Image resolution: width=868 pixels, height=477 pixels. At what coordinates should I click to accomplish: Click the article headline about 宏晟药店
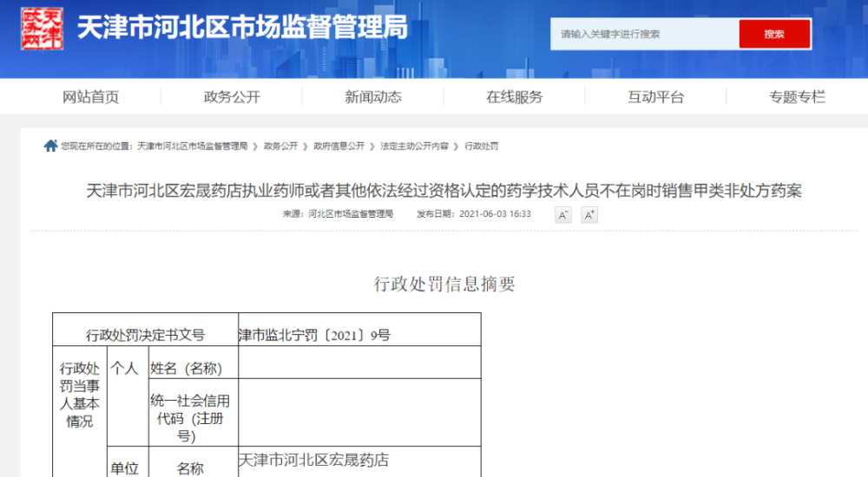444,191
